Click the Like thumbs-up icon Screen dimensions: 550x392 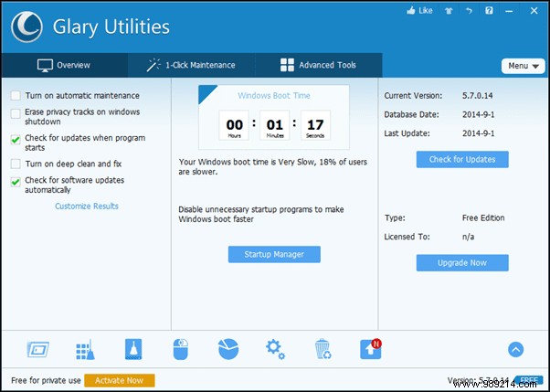coord(411,11)
